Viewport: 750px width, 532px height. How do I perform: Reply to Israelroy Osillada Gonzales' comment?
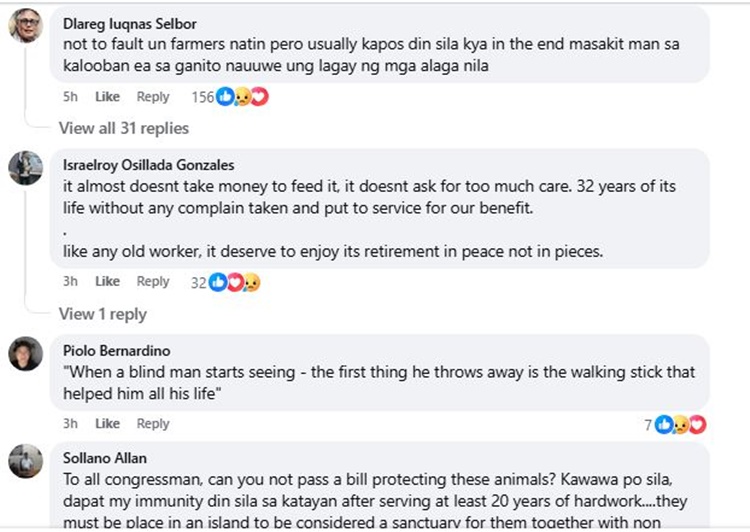153,282
